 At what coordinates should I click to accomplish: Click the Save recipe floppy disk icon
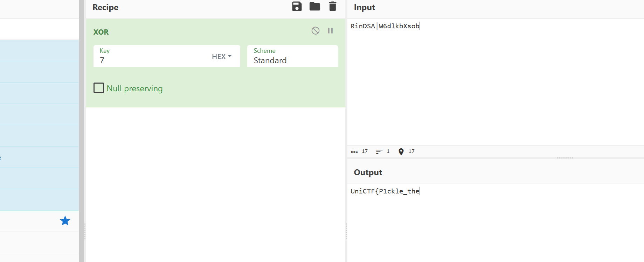pyautogui.click(x=297, y=7)
